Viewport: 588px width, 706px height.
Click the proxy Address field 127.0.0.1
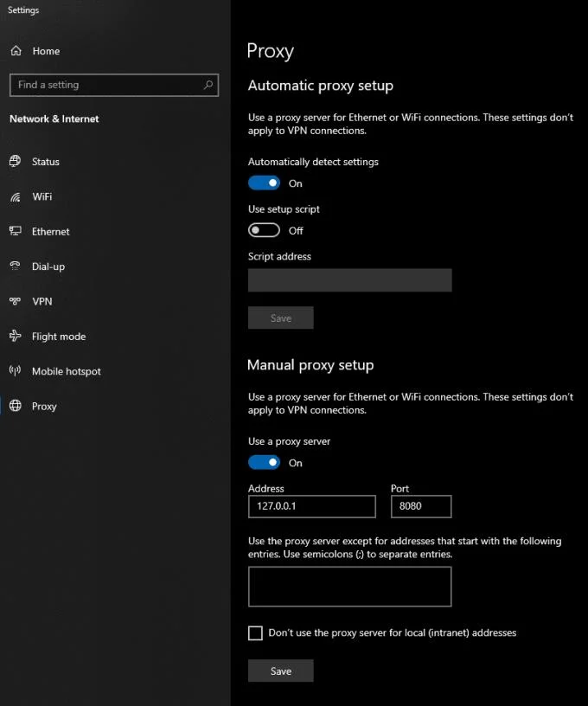tap(312, 506)
